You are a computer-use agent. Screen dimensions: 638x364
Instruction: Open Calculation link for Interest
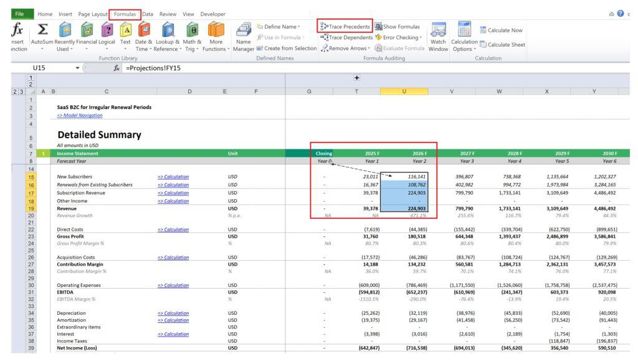click(x=173, y=334)
